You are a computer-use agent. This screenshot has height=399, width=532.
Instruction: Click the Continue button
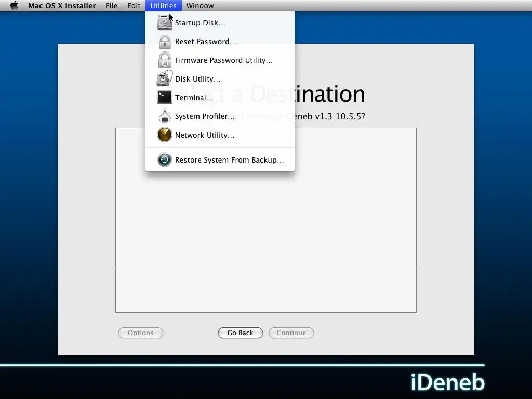click(x=291, y=332)
